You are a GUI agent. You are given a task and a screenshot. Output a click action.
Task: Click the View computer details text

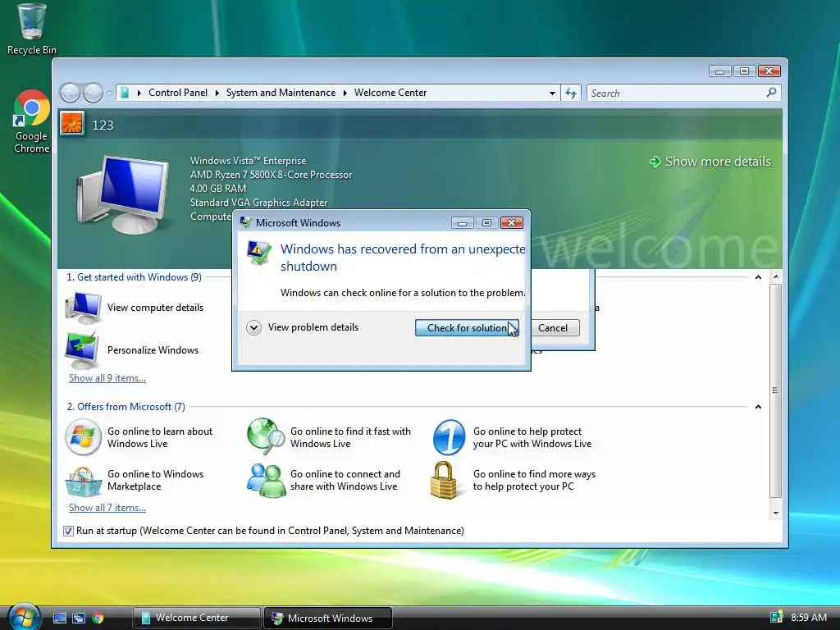click(x=155, y=308)
